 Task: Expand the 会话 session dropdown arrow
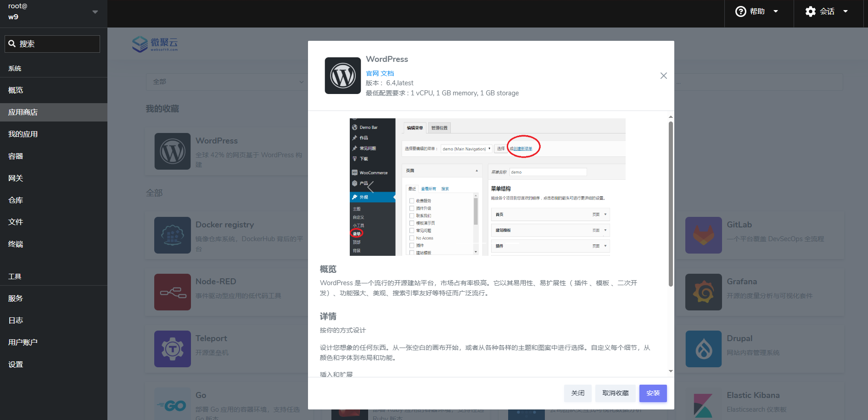(846, 11)
